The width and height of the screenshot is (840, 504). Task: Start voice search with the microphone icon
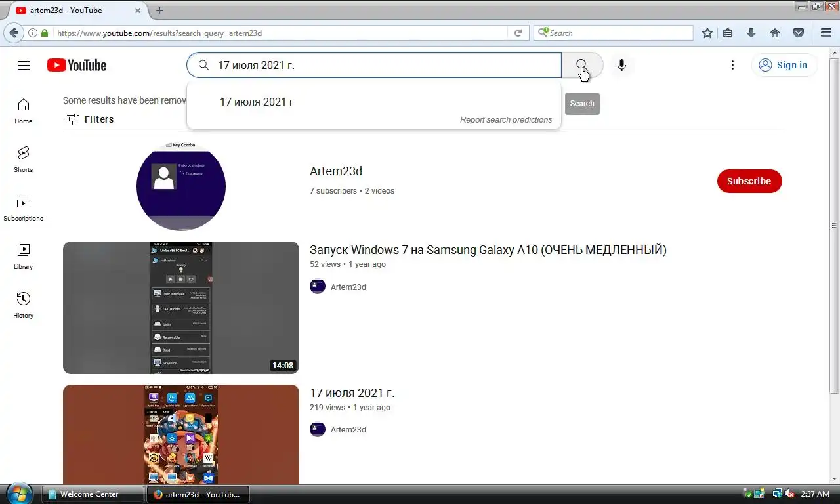[621, 65]
